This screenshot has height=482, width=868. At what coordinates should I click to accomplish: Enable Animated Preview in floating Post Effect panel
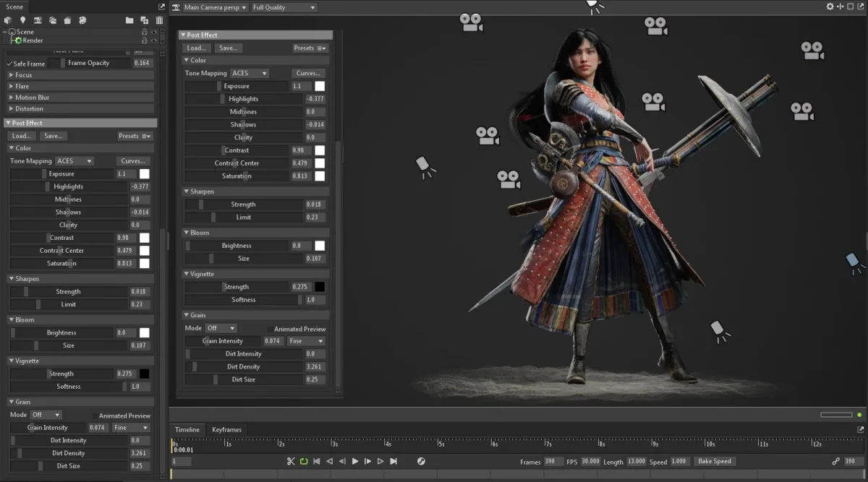click(270, 329)
